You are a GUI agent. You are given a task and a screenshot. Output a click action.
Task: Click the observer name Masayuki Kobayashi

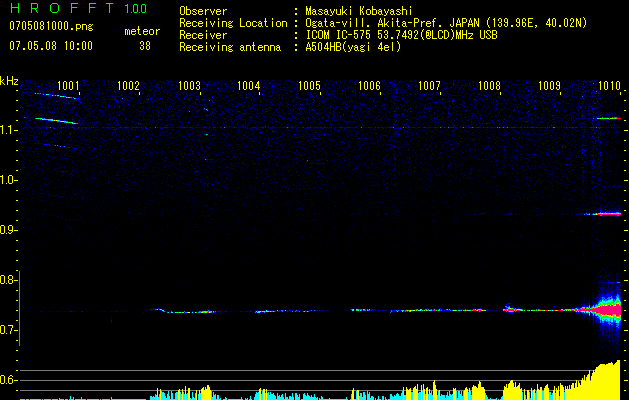point(359,11)
